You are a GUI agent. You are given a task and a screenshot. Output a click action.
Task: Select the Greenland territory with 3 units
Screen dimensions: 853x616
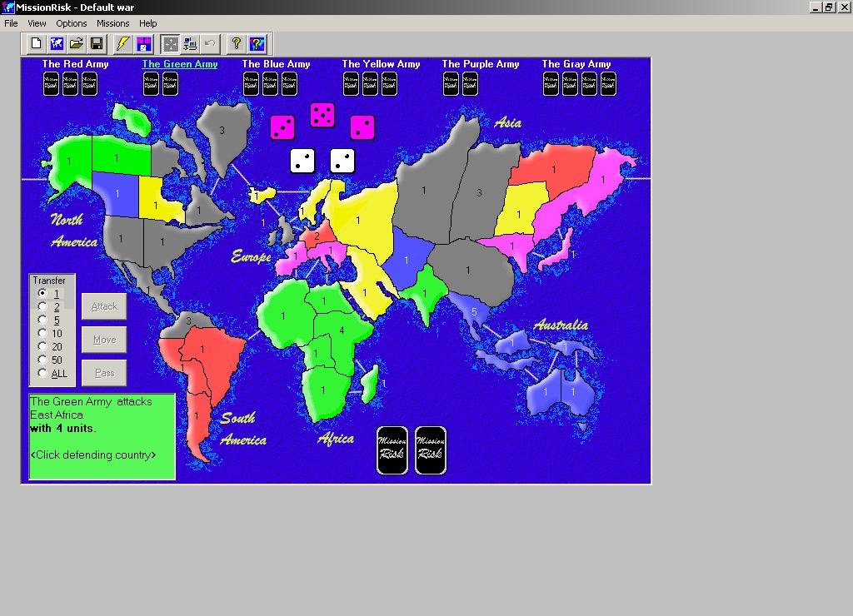click(222, 132)
